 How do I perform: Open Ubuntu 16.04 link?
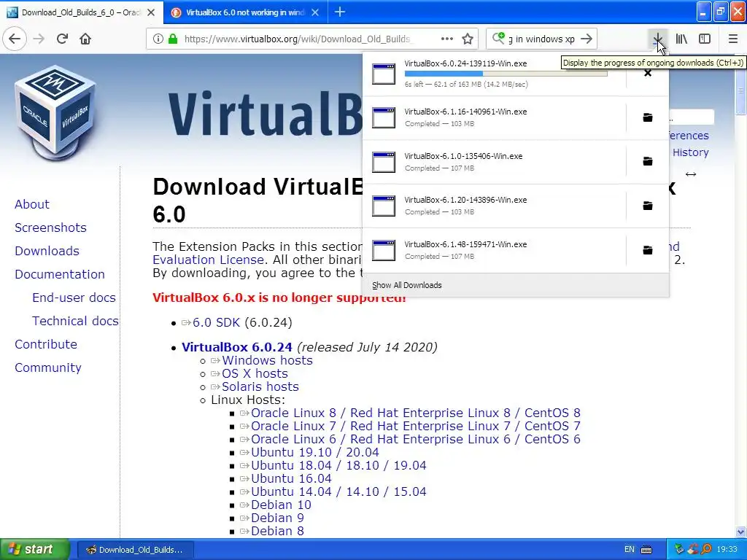(291, 478)
